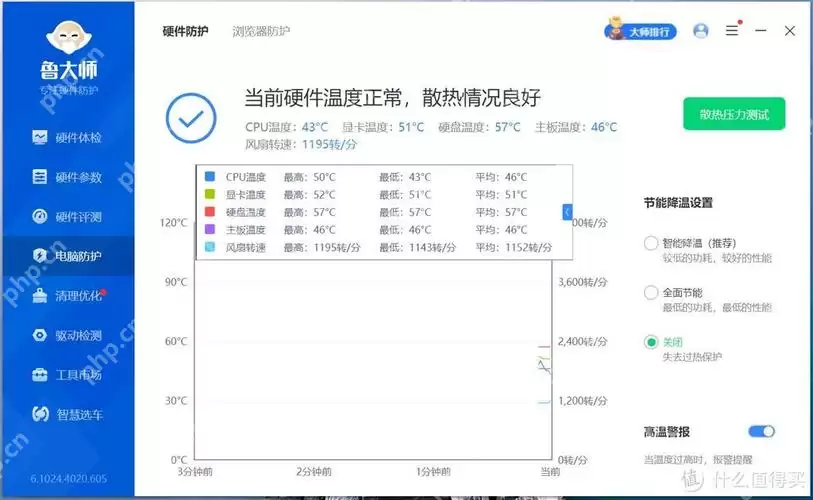
Task: Open the 大师排行 ranking badge
Action: coord(640,29)
